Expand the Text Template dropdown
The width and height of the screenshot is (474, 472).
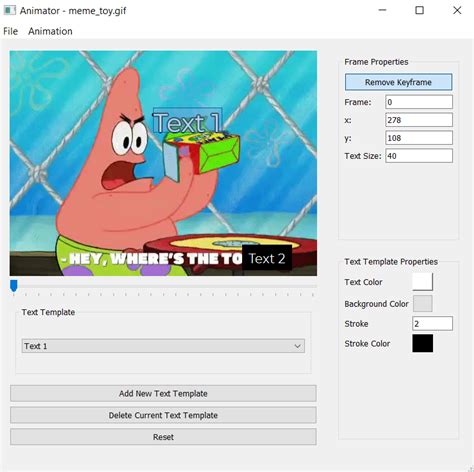[x=163, y=346]
